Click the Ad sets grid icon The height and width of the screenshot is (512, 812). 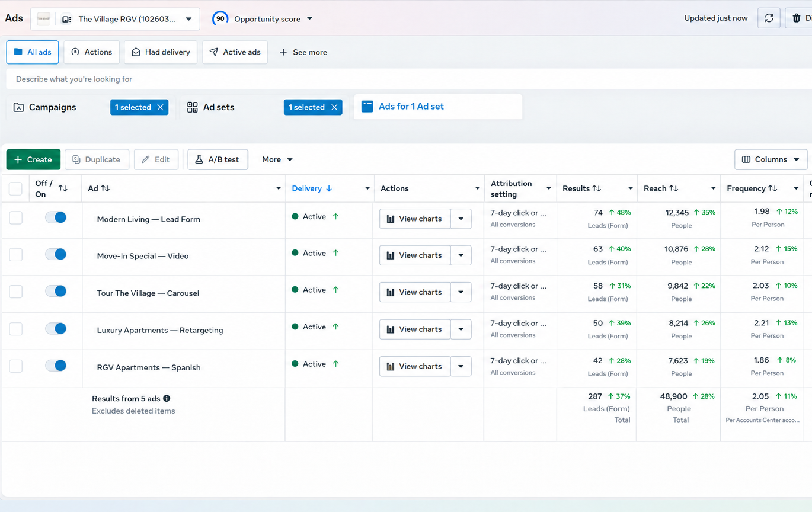coord(192,107)
